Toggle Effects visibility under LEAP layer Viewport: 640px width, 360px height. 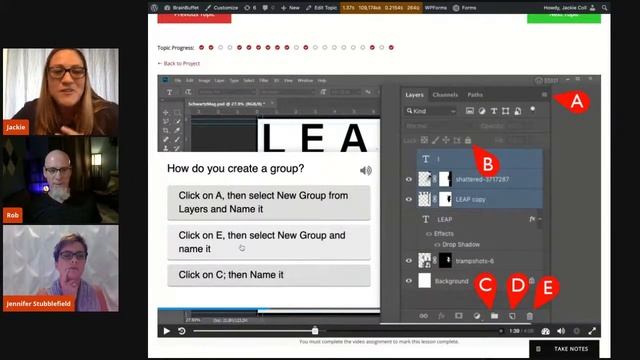[429, 234]
